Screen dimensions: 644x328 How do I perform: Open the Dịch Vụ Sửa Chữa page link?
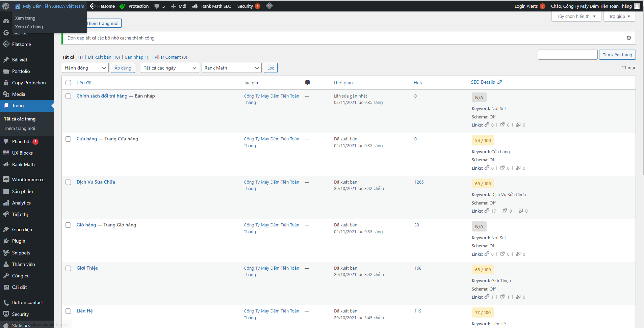click(x=96, y=182)
